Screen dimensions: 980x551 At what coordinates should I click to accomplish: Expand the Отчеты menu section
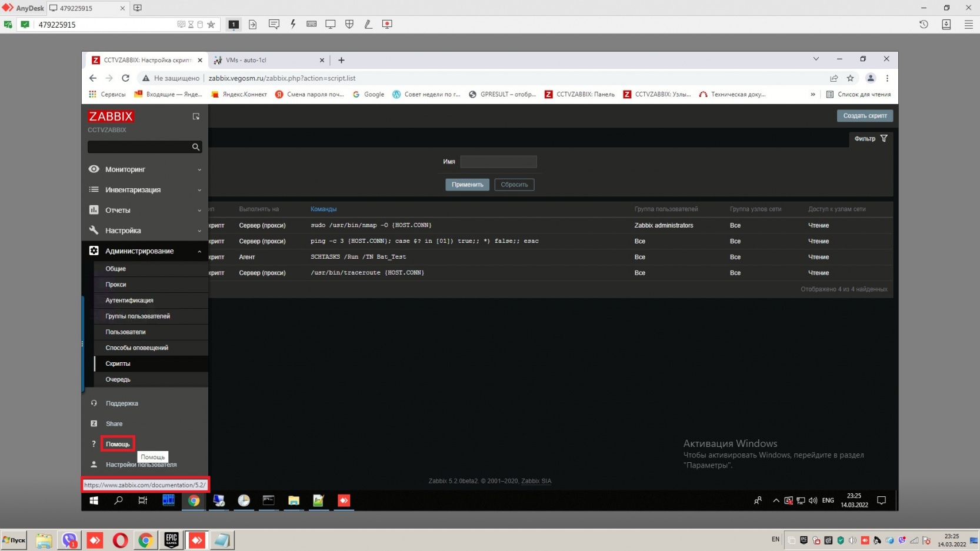pyautogui.click(x=145, y=210)
